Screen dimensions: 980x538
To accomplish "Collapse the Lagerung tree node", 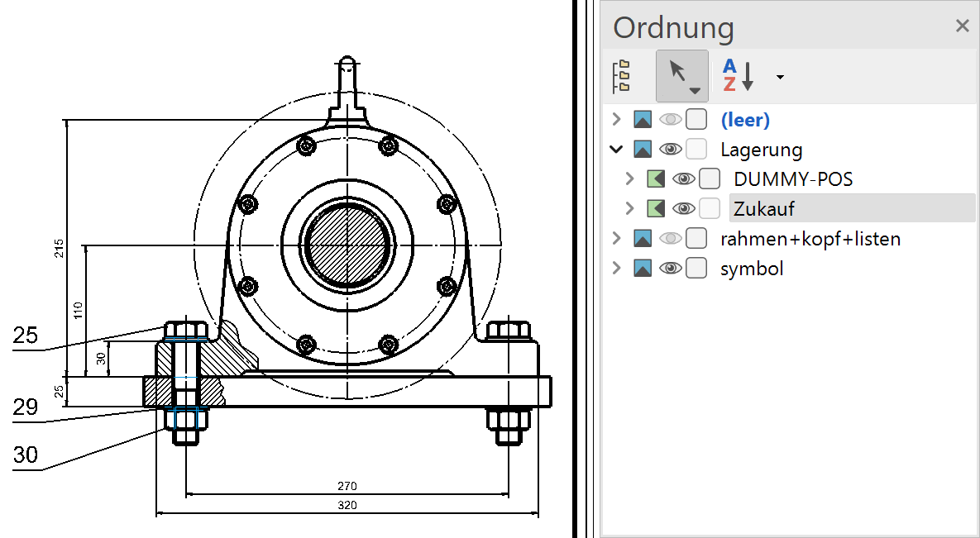I will [x=615, y=150].
